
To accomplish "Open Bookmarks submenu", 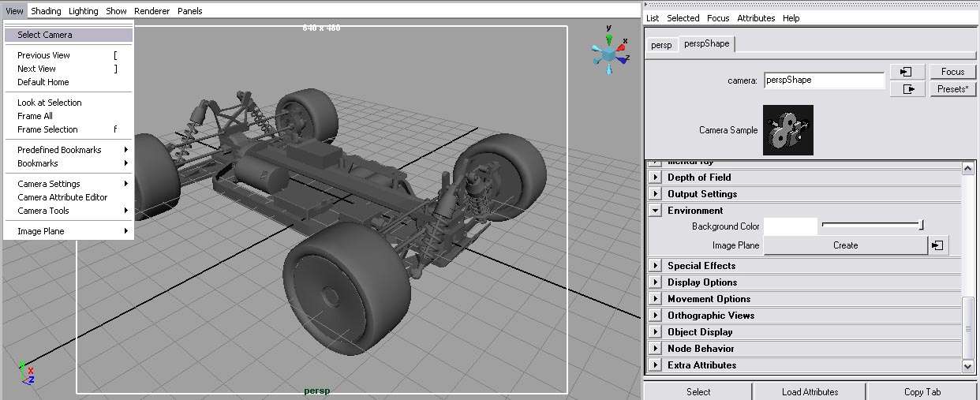I will point(69,163).
